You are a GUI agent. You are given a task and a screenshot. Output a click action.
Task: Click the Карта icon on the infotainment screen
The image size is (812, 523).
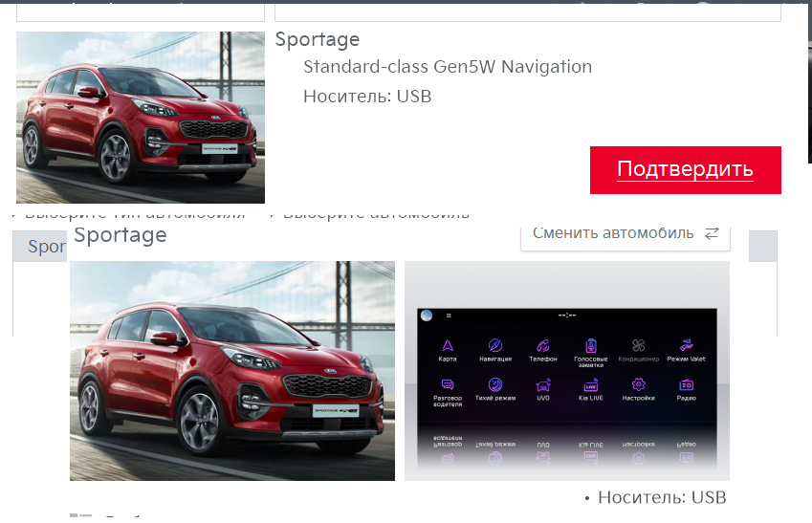(x=448, y=346)
